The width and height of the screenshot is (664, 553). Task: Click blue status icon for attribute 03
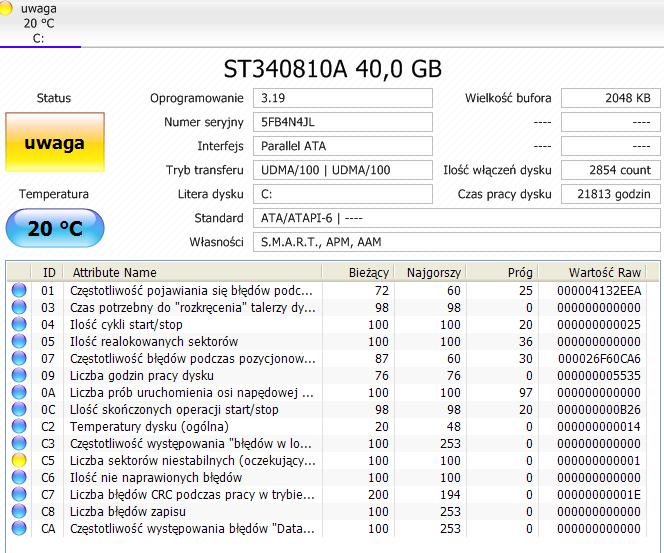coord(19,307)
